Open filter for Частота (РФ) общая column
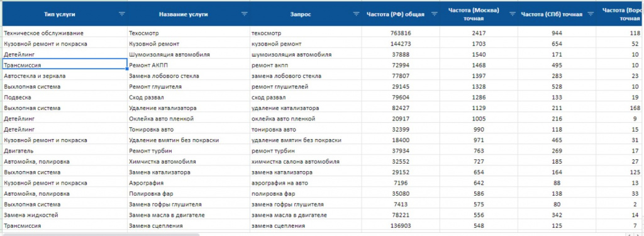 434,14
